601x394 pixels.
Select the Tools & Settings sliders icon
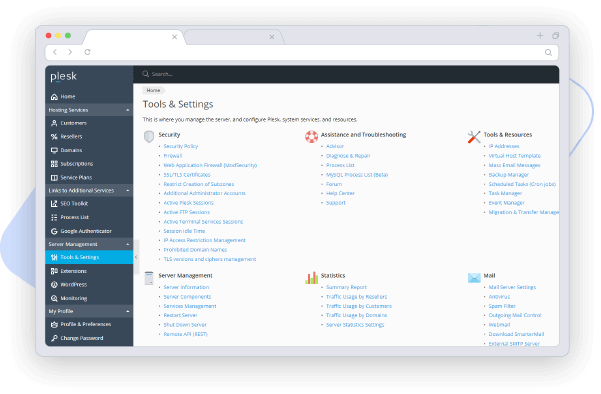(54, 257)
